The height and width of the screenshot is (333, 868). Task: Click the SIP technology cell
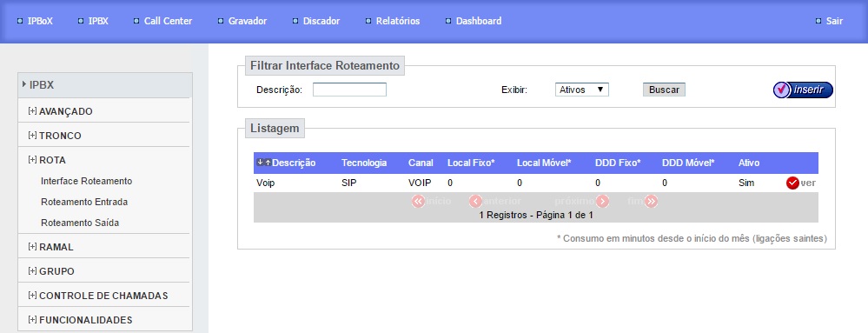pos(348,183)
